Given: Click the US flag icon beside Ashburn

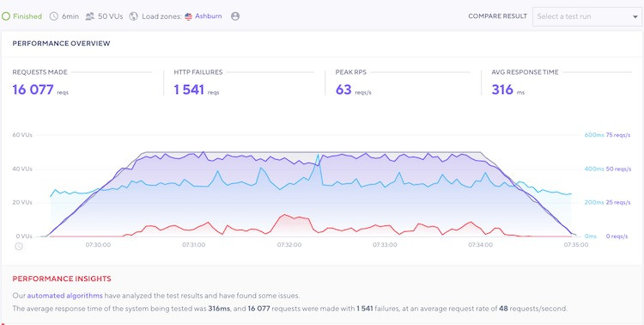Looking at the screenshot, I should [x=189, y=16].
